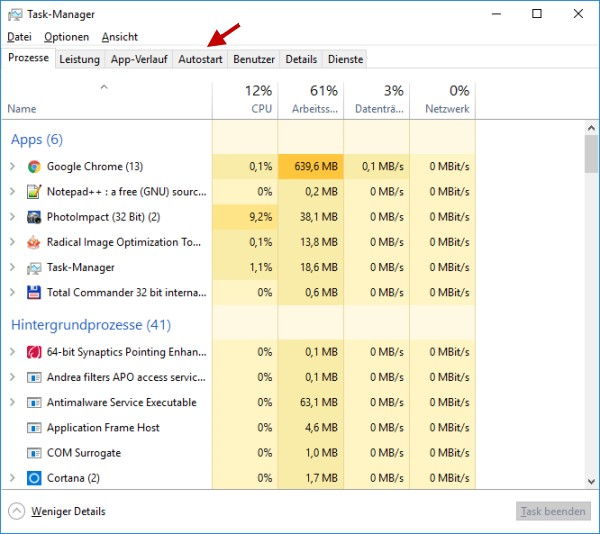This screenshot has height=534, width=600.
Task: Expand the Task-Manager process row
Action: (x=12, y=267)
